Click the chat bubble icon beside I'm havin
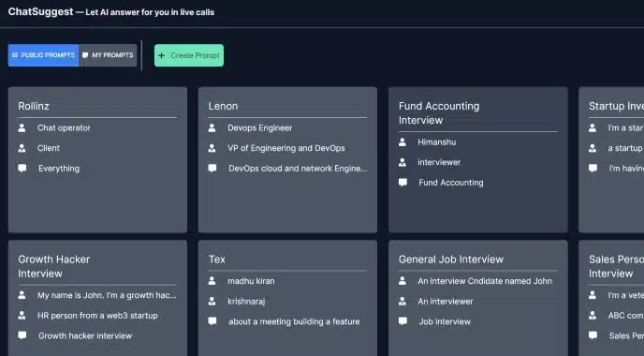Screen dimensions: 644x356 593,168
